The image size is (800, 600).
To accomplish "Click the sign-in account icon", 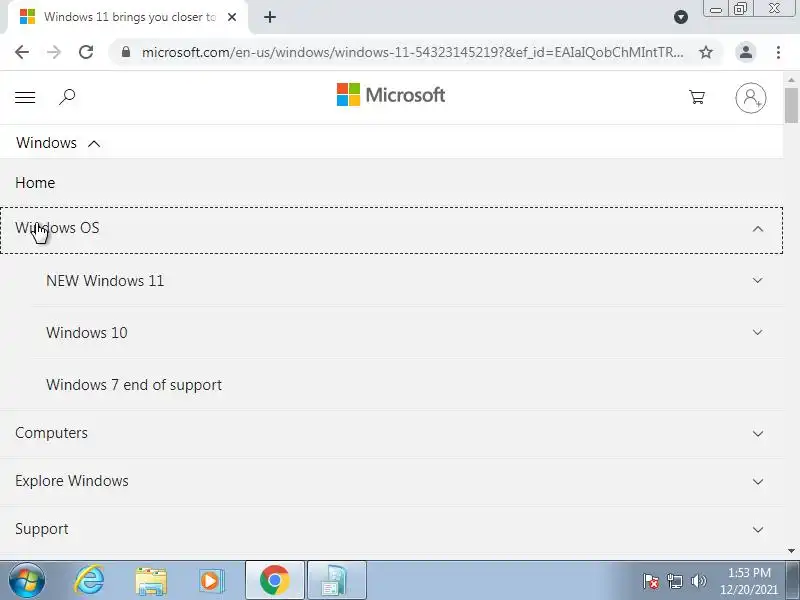I will point(751,97).
